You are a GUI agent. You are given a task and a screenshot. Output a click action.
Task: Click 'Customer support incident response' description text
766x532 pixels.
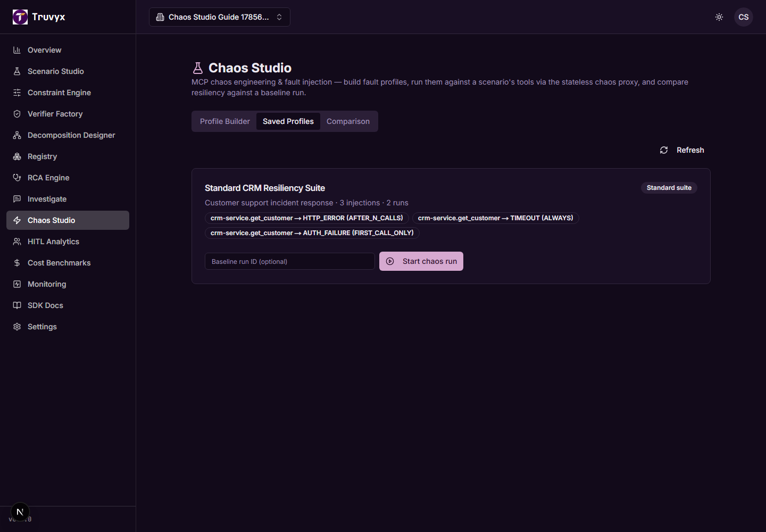click(x=269, y=203)
